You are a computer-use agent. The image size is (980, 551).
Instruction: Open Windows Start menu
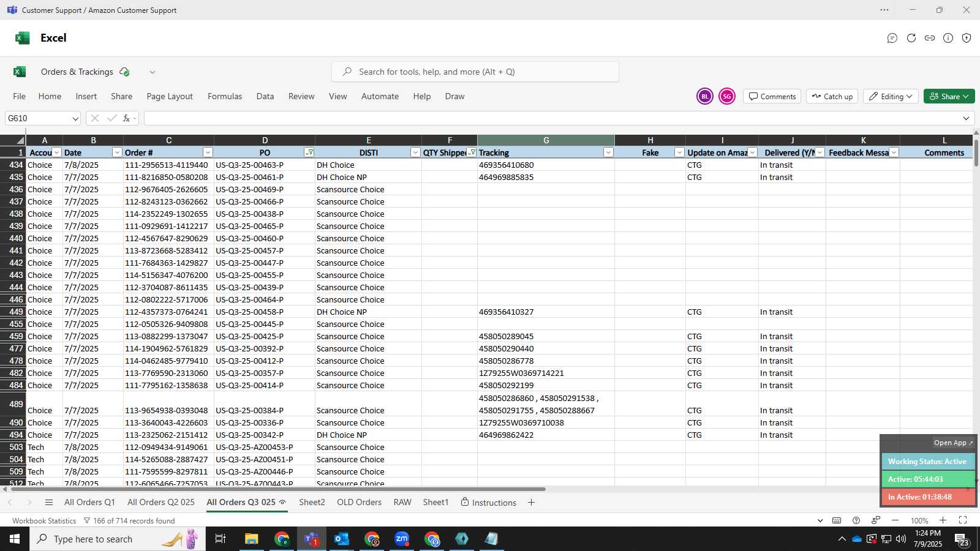[x=15, y=539]
